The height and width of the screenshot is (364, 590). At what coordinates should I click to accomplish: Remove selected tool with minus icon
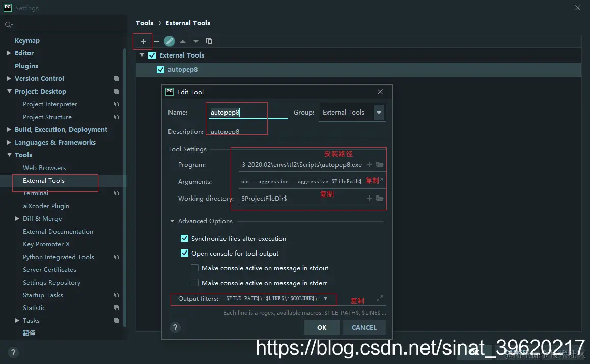156,41
